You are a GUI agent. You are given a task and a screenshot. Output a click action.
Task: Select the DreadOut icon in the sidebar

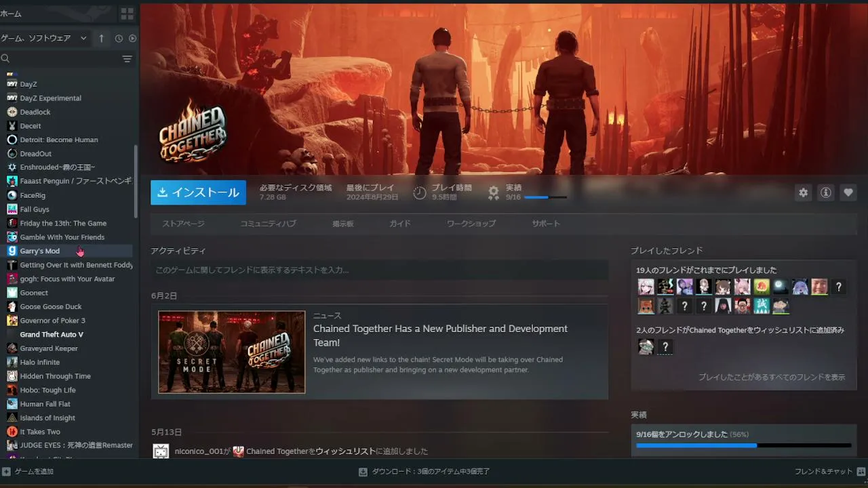tap(12, 154)
